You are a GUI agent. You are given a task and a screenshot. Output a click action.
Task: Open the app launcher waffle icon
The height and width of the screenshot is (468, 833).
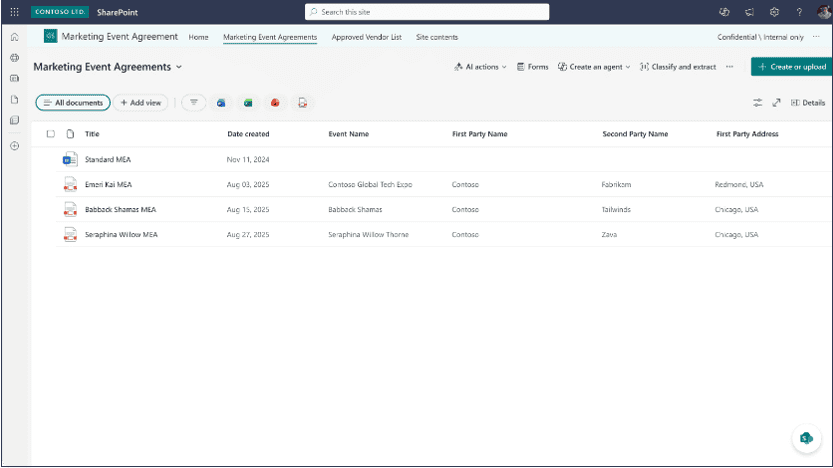(x=14, y=12)
